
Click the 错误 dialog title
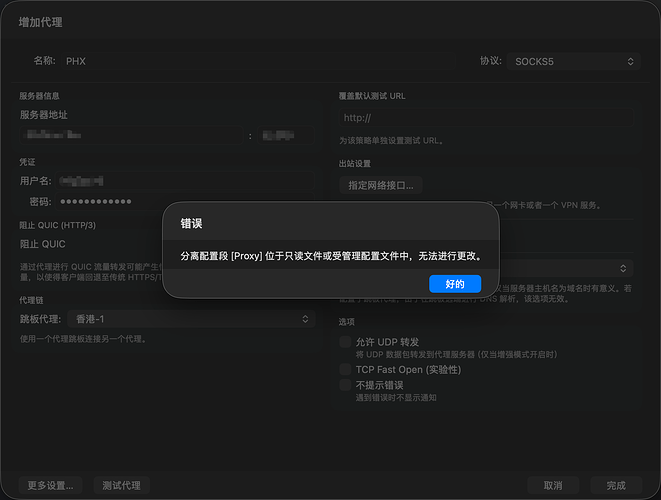click(191, 223)
